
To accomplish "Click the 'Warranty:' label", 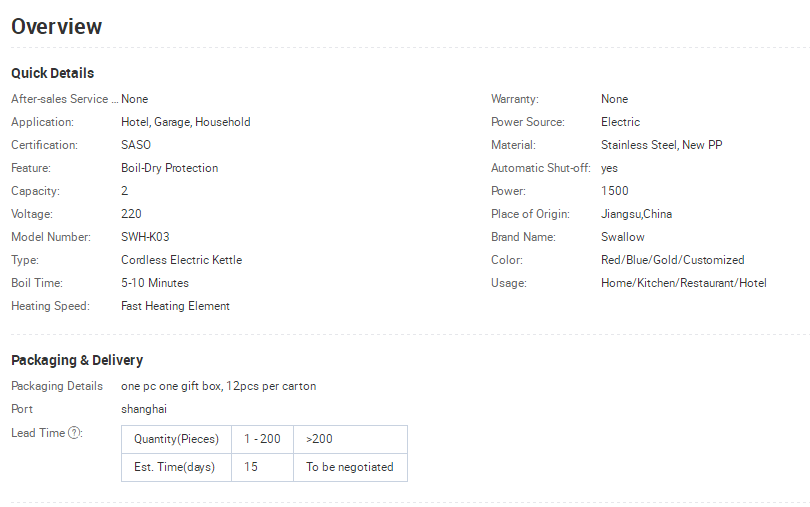I will pos(515,99).
